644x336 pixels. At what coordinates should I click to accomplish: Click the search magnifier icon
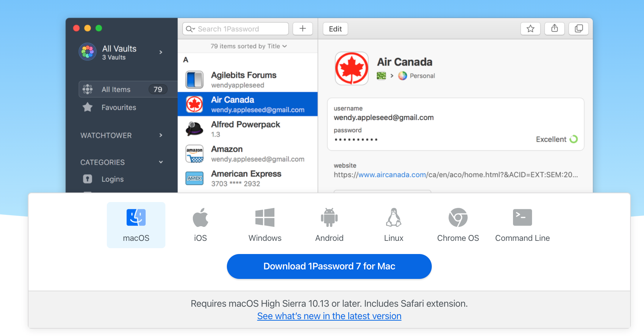tap(190, 29)
